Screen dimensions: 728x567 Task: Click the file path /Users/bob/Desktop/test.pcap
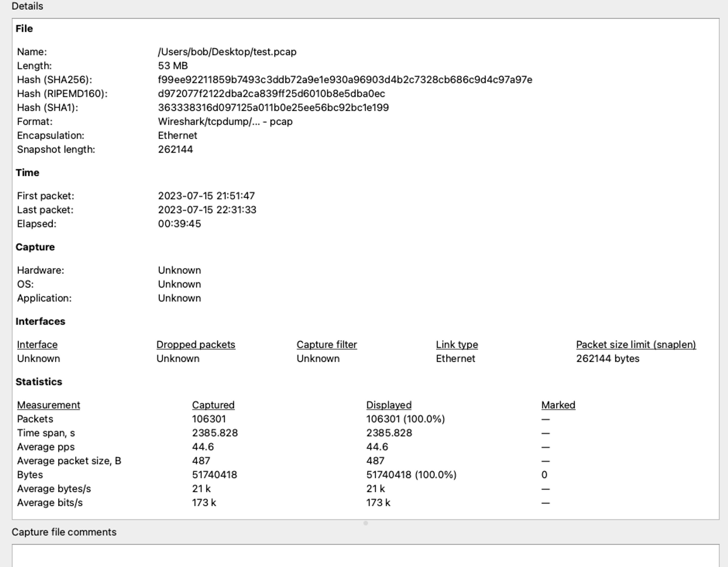[227, 52]
